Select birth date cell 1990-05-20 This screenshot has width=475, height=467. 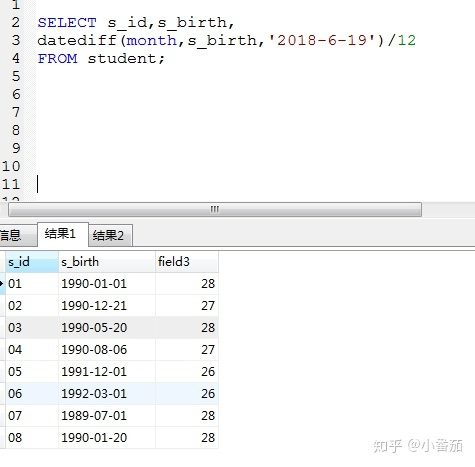click(x=107, y=328)
